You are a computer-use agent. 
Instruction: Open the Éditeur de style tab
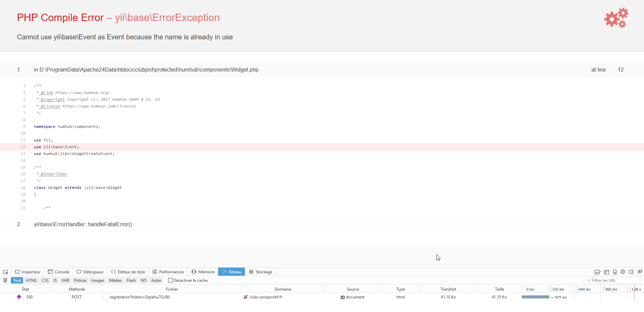tap(128, 272)
